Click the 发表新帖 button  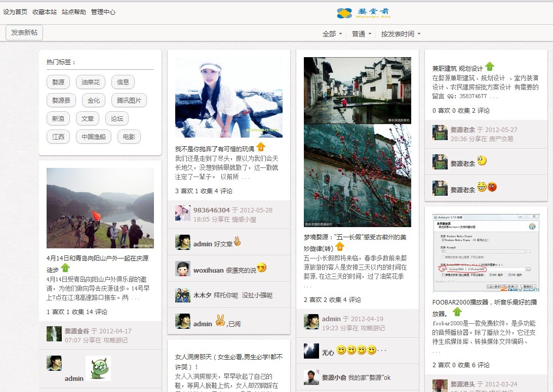point(24,32)
